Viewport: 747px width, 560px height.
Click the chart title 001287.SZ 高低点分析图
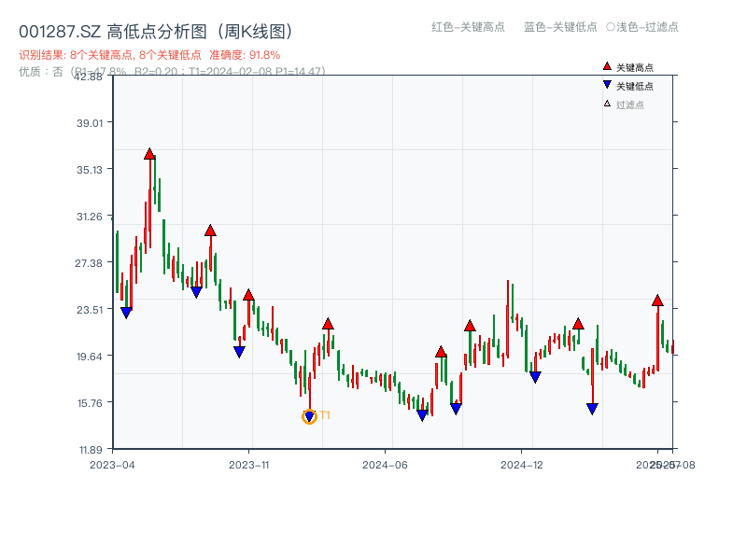[155, 32]
